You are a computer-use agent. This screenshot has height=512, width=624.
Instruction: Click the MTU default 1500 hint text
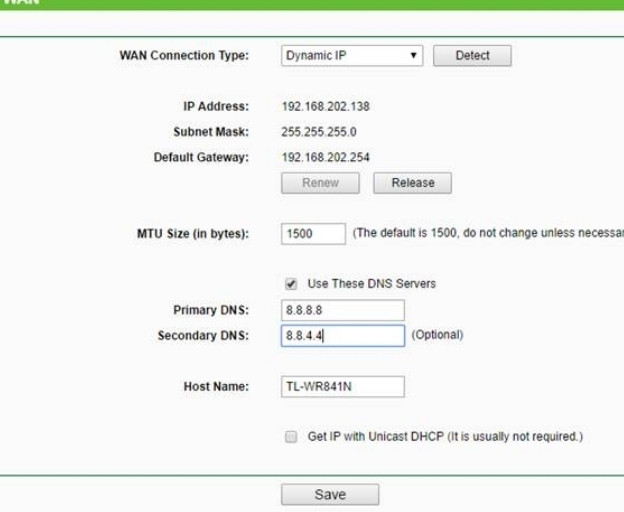488,233
